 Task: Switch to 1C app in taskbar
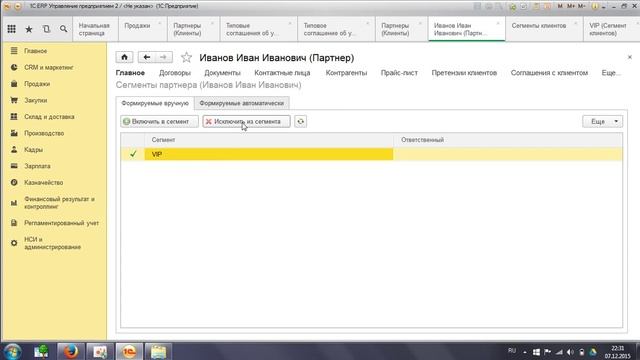point(129,351)
